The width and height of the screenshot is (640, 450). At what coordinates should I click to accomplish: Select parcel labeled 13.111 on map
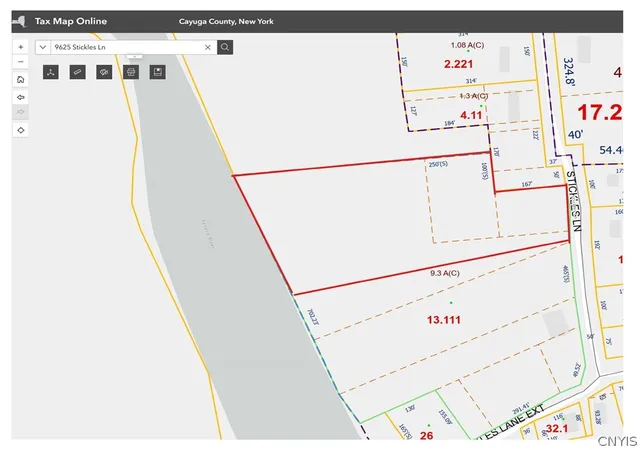(x=444, y=320)
